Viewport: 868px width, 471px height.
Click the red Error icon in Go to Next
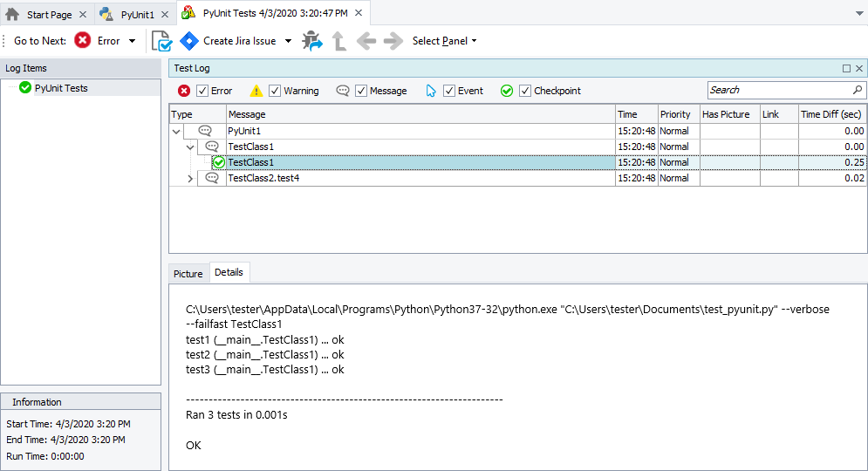(x=83, y=41)
